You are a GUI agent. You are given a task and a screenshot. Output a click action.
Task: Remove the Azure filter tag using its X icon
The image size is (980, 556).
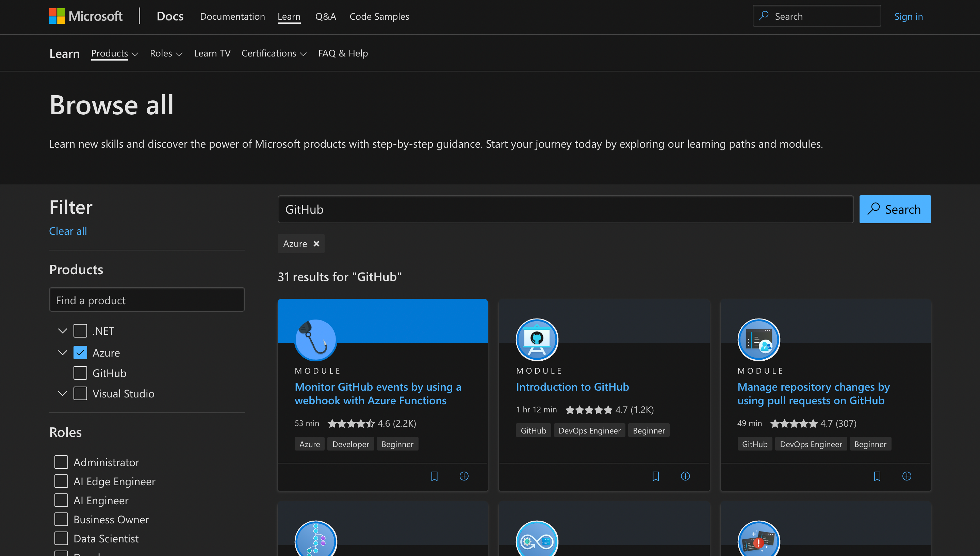316,244
